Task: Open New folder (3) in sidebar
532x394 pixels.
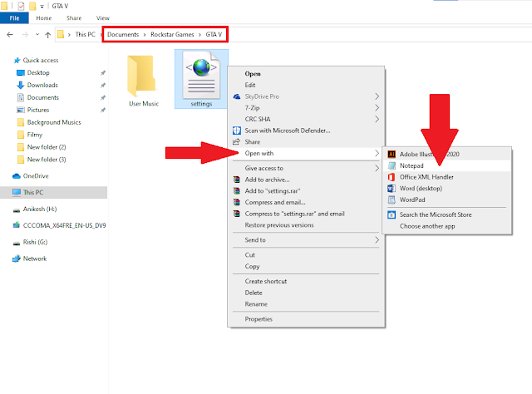Action: 47,160
